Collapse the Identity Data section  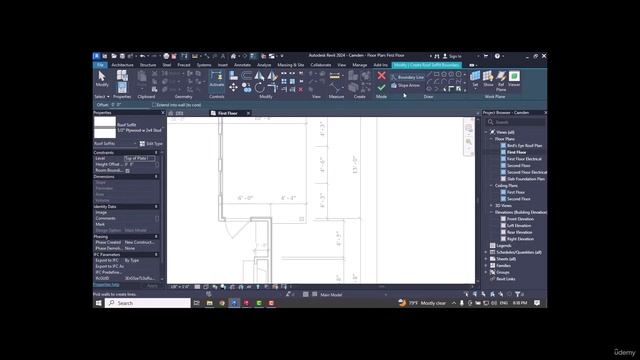[x=156, y=207]
